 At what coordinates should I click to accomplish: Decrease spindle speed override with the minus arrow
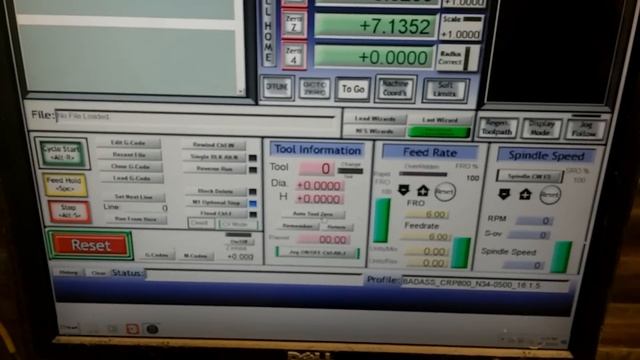pyautogui.click(x=504, y=193)
